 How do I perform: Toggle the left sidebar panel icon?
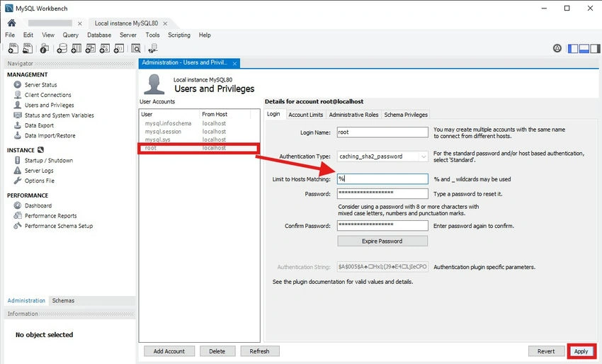pos(573,49)
